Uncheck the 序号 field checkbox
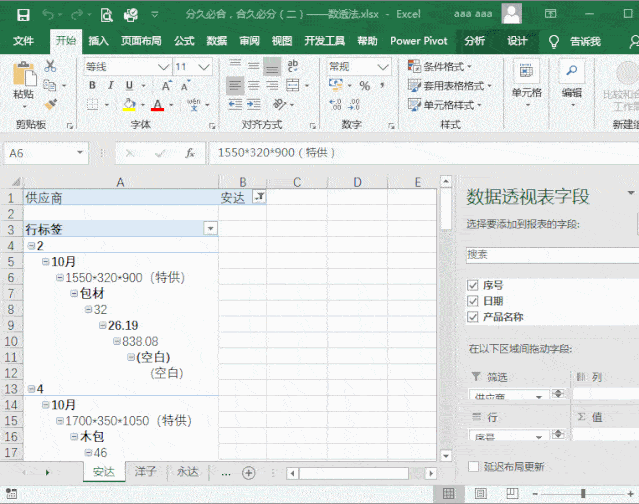 (472, 285)
